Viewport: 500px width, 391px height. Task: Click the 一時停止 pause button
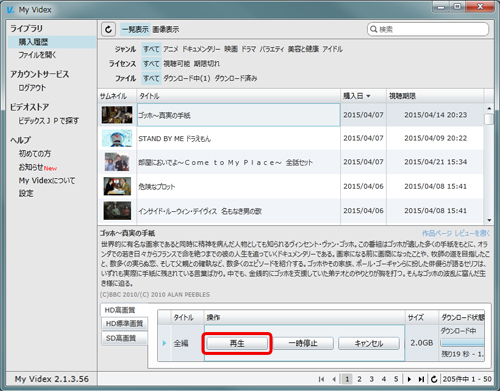point(303,343)
